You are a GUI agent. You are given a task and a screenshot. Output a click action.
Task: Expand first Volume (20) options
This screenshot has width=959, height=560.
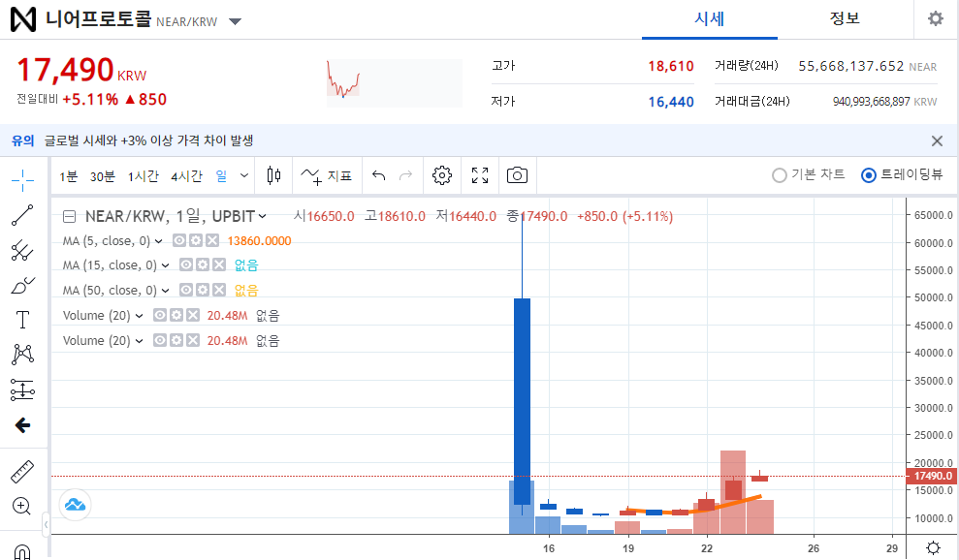[139, 316]
